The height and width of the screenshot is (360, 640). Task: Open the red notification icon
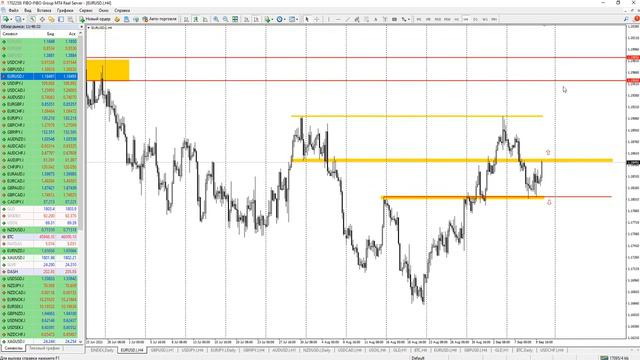(636, 19)
